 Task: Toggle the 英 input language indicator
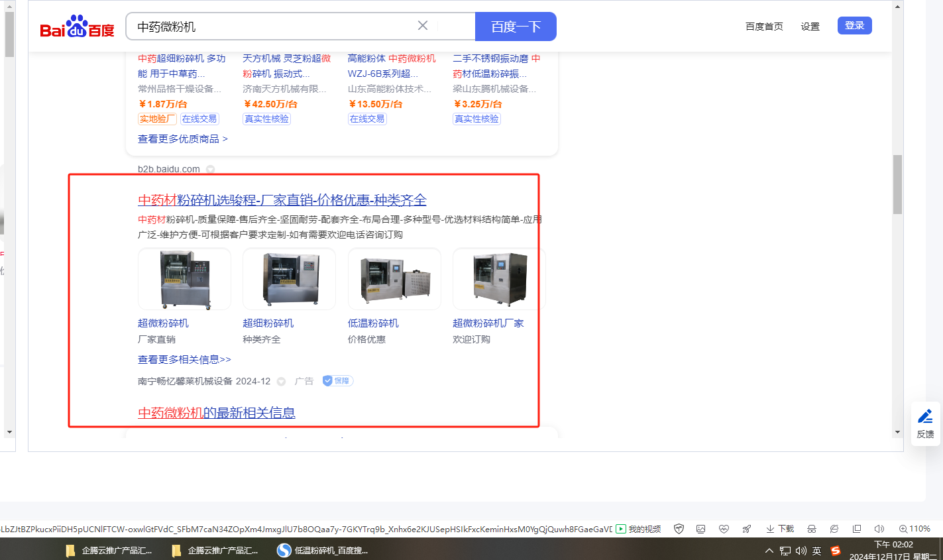coord(817,551)
